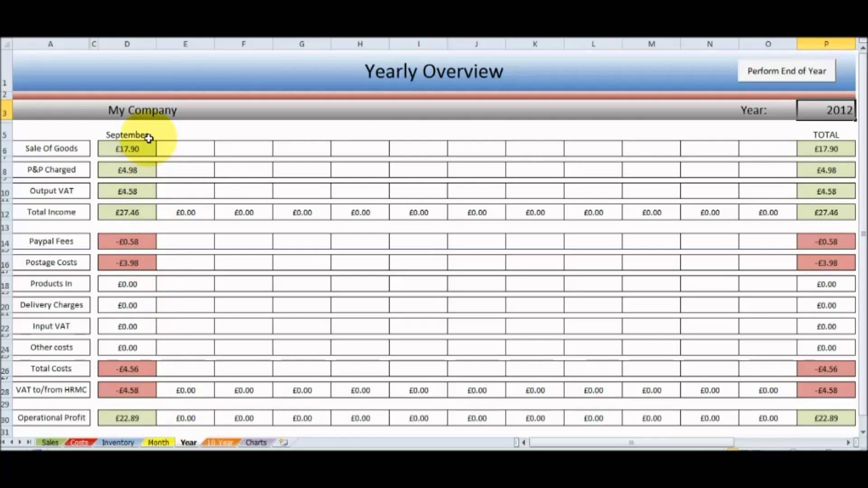Click the Output VAT September cell
868x488 pixels.
coord(127,191)
